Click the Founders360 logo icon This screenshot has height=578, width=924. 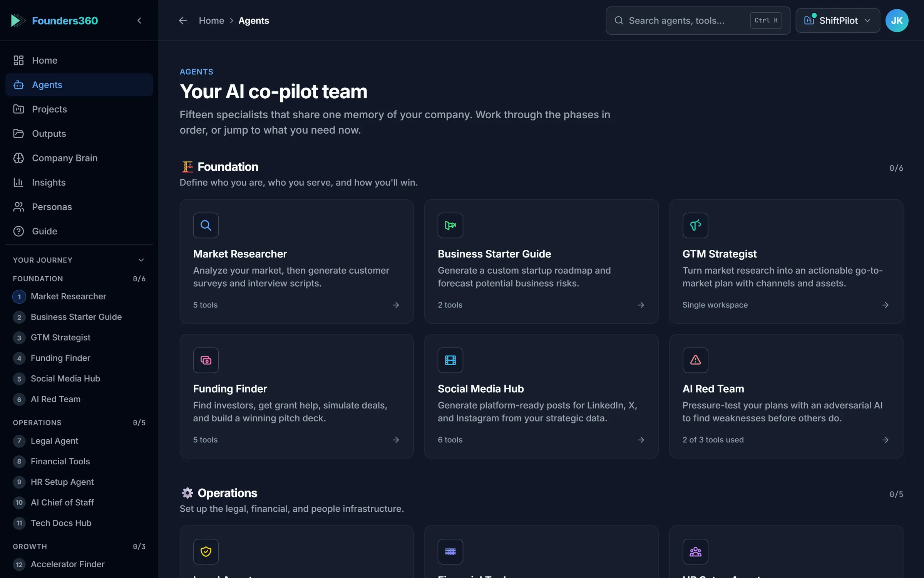(x=18, y=20)
